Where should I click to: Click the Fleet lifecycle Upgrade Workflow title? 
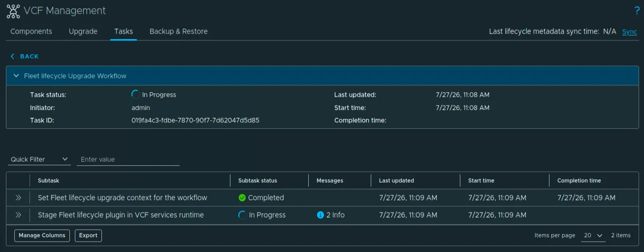75,76
